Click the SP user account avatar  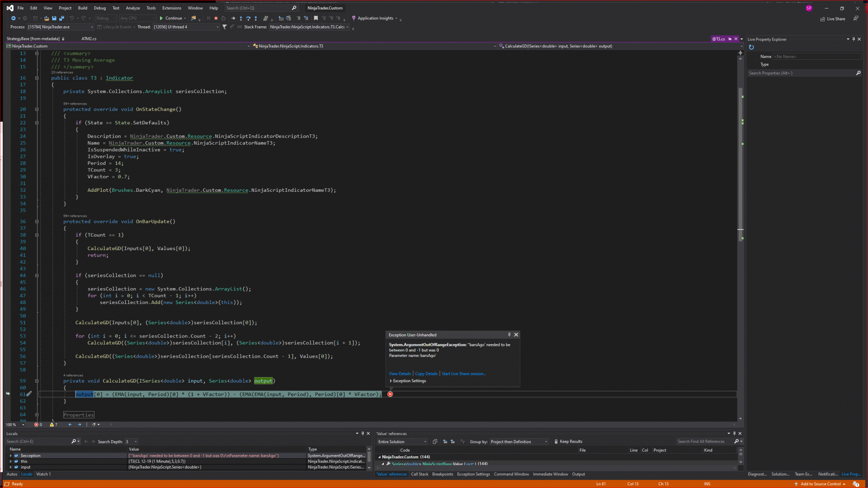coord(809,8)
